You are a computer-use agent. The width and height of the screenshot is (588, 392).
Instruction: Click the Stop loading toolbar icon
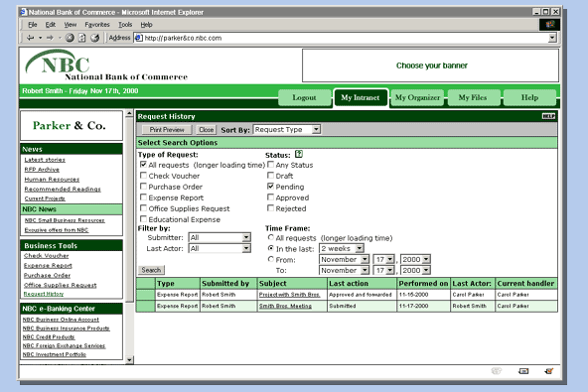(70, 38)
